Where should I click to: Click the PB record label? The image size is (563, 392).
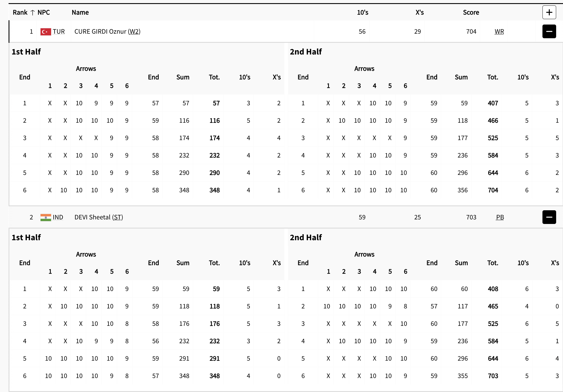(x=500, y=217)
